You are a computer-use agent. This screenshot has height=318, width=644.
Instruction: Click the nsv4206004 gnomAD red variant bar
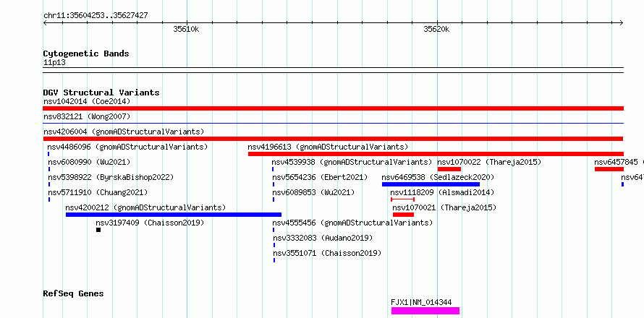point(333,139)
